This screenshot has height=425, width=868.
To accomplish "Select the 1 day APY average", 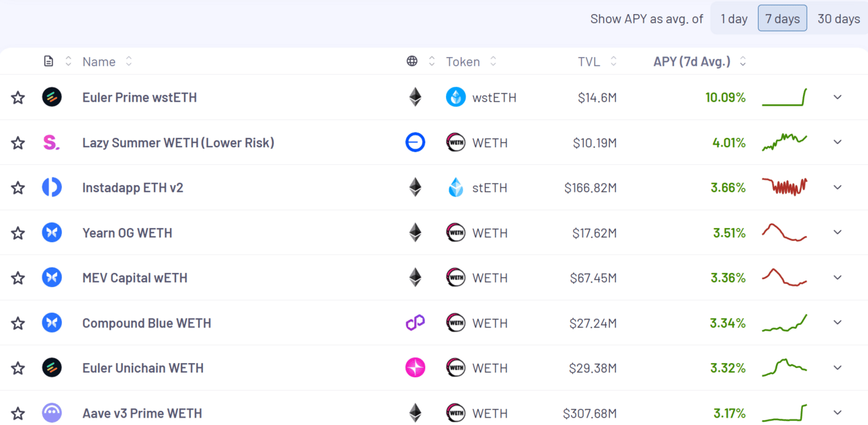I will point(734,19).
